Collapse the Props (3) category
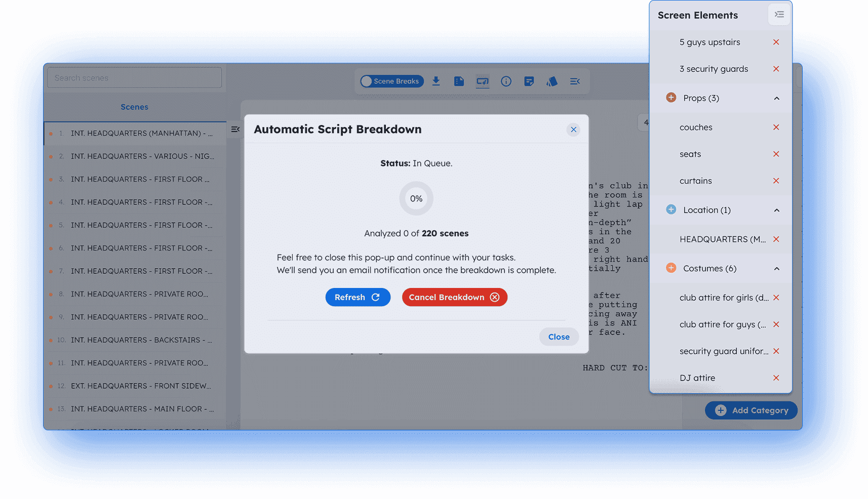The height and width of the screenshot is (499, 868). coord(776,98)
